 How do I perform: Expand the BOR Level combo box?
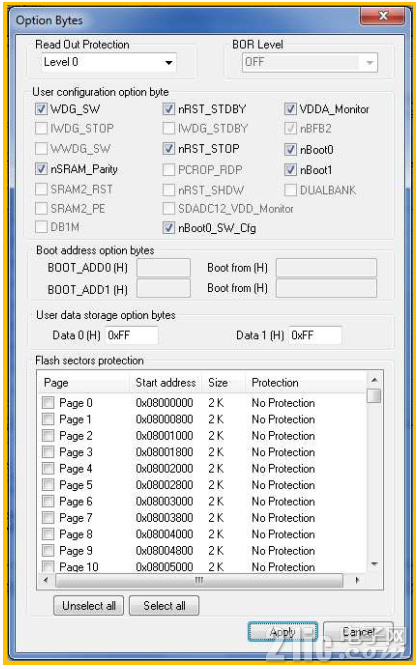(x=310, y=62)
